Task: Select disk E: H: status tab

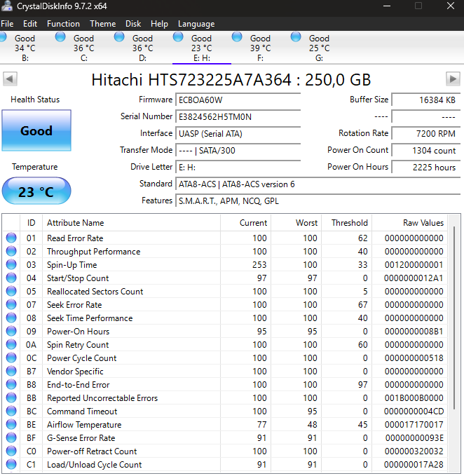Action: coord(202,48)
